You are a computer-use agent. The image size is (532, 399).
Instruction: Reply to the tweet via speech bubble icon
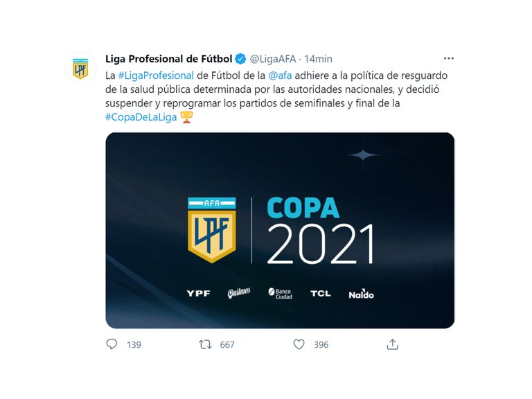[112, 344]
